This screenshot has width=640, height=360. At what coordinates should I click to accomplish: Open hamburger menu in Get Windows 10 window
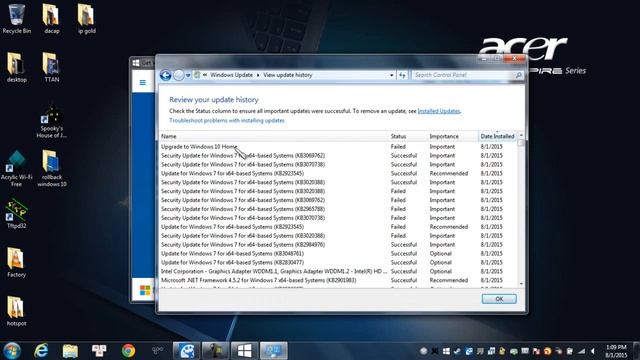(x=142, y=82)
